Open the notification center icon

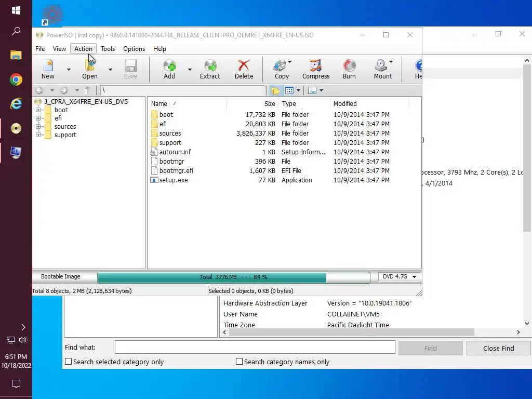coord(16,384)
